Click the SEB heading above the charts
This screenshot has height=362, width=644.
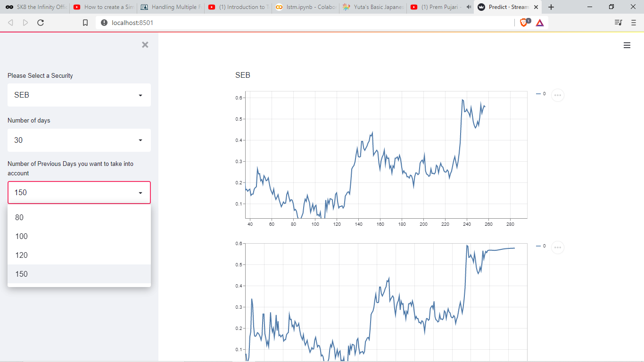243,75
